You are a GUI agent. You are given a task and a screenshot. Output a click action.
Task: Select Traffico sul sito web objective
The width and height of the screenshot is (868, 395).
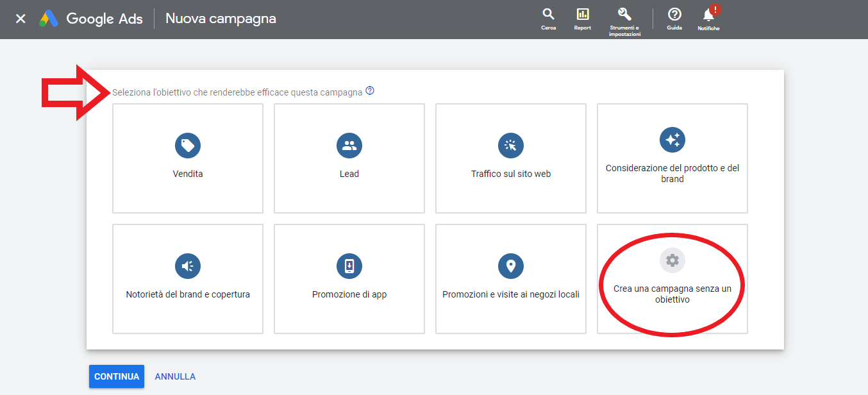[511, 158]
